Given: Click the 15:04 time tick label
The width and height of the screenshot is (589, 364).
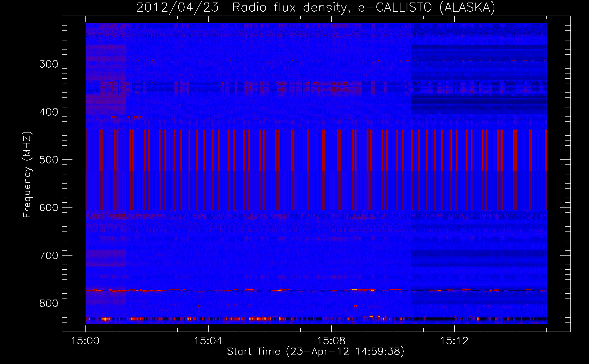Looking at the screenshot, I should tap(208, 341).
